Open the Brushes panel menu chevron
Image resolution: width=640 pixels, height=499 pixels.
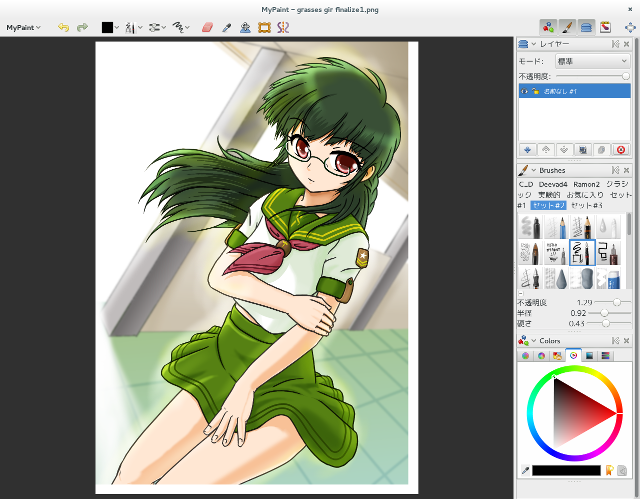point(533,170)
